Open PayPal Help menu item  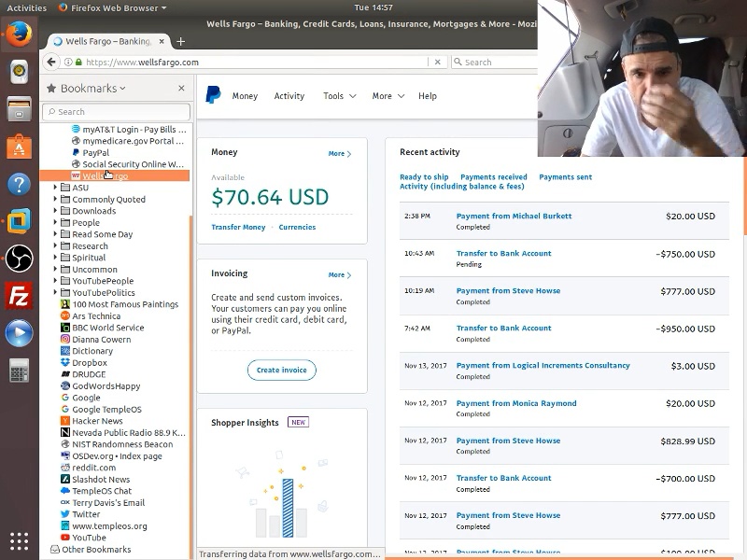428,96
